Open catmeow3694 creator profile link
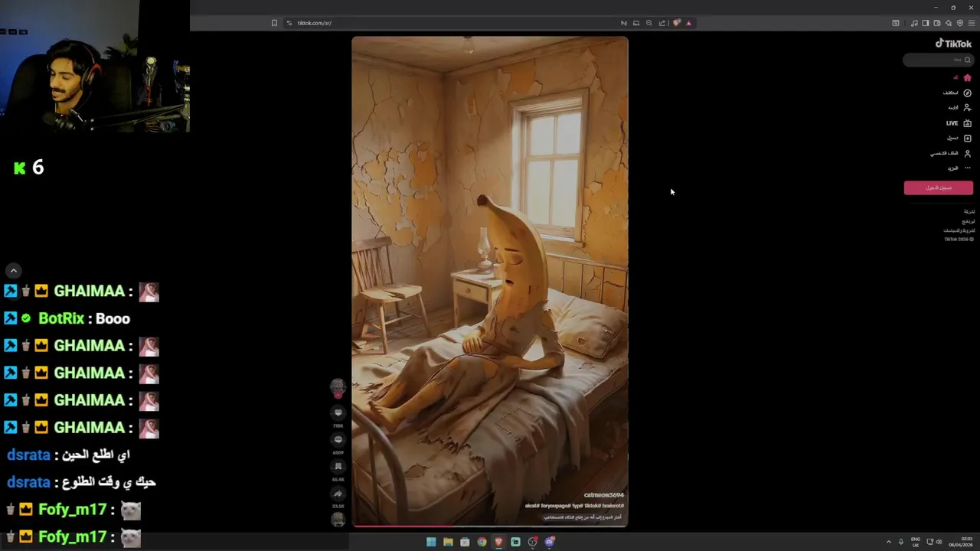The width and height of the screenshot is (980, 551). (604, 495)
